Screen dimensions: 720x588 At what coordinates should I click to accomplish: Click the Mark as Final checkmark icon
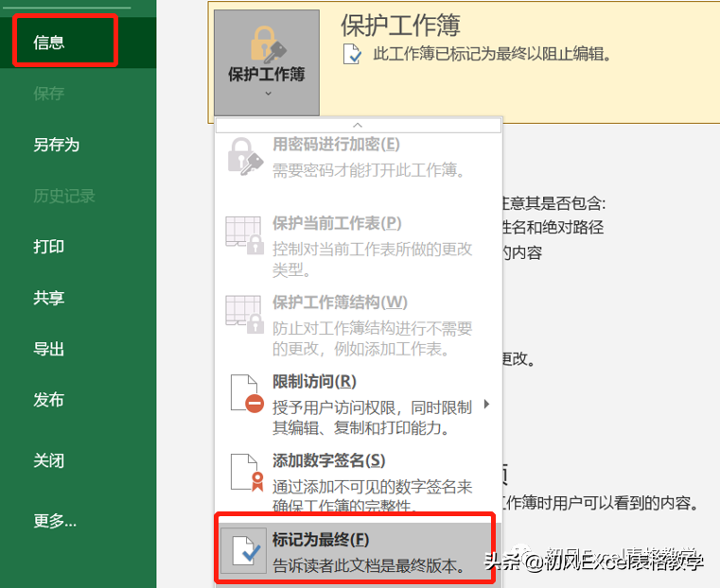245,551
